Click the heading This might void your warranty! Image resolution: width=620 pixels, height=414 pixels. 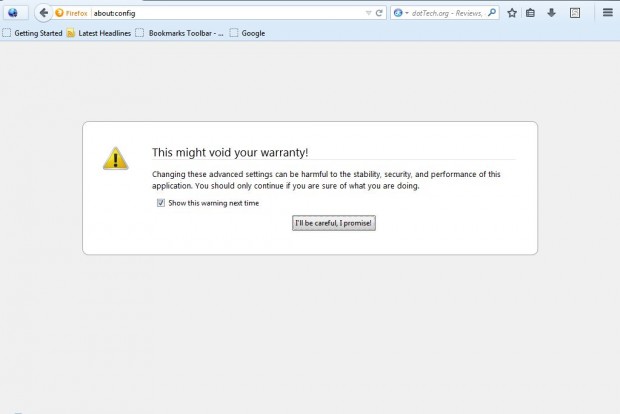point(230,152)
